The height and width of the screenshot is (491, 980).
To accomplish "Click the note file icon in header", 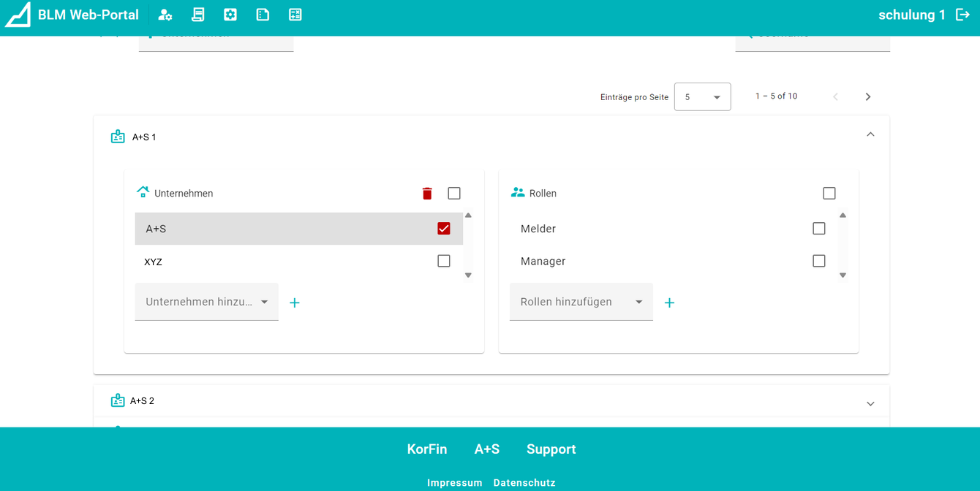I will [x=263, y=15].
